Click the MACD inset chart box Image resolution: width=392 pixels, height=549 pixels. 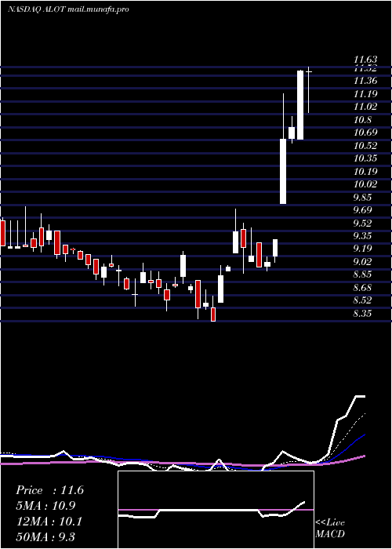[x=216, y=510]
